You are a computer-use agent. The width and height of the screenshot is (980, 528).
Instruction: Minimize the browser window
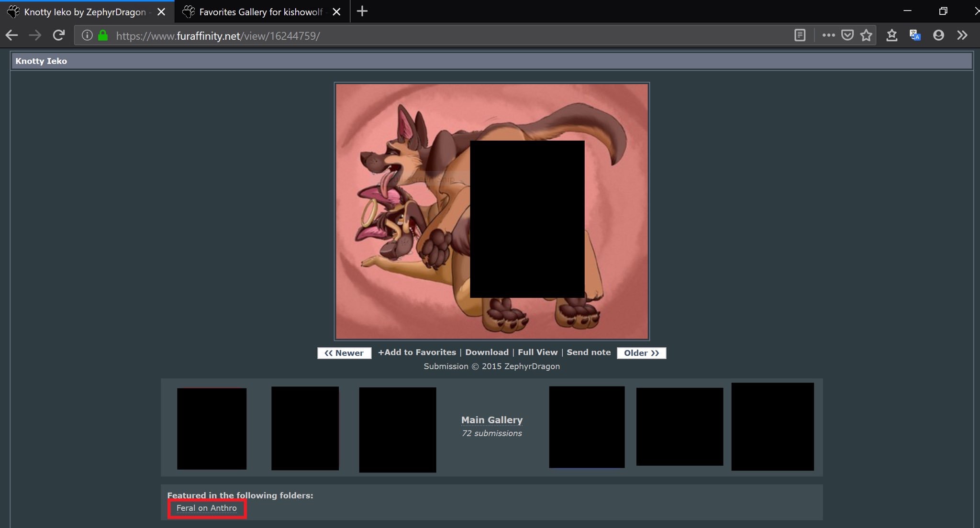click(907, 11)
